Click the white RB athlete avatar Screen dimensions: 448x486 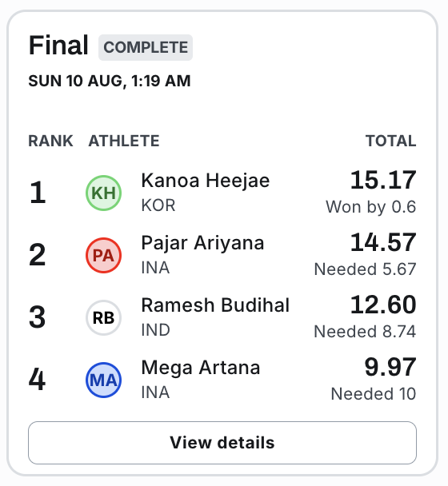click(103, 317)
